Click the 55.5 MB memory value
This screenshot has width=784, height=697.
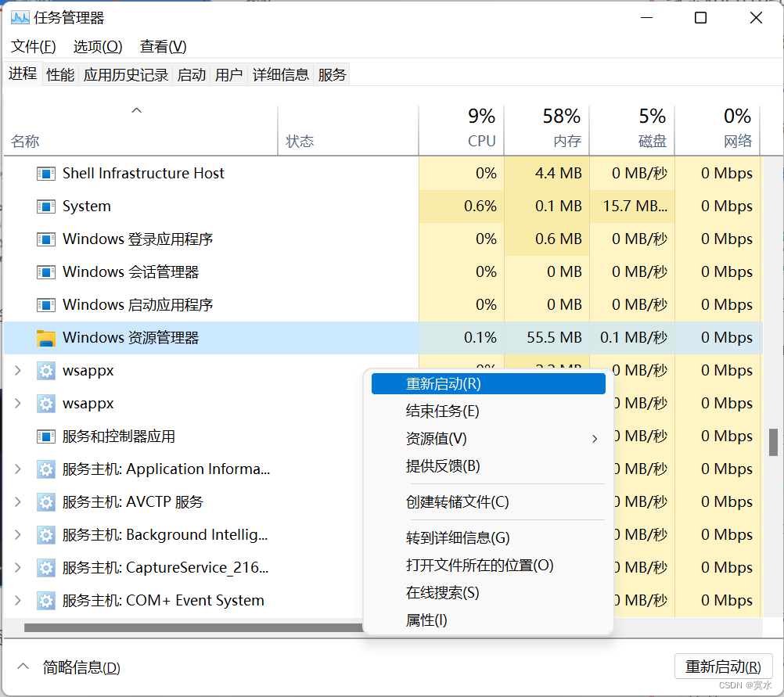tap(554, 338)
